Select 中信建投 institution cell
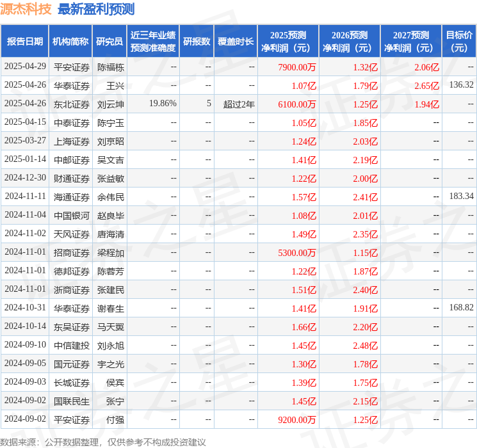The height and width of the screenshot is (448, 477). tap(70, 345)
